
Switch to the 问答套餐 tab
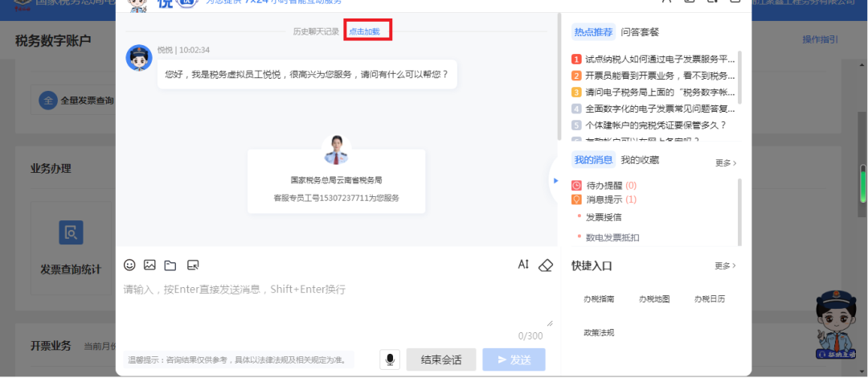point(640,32)
